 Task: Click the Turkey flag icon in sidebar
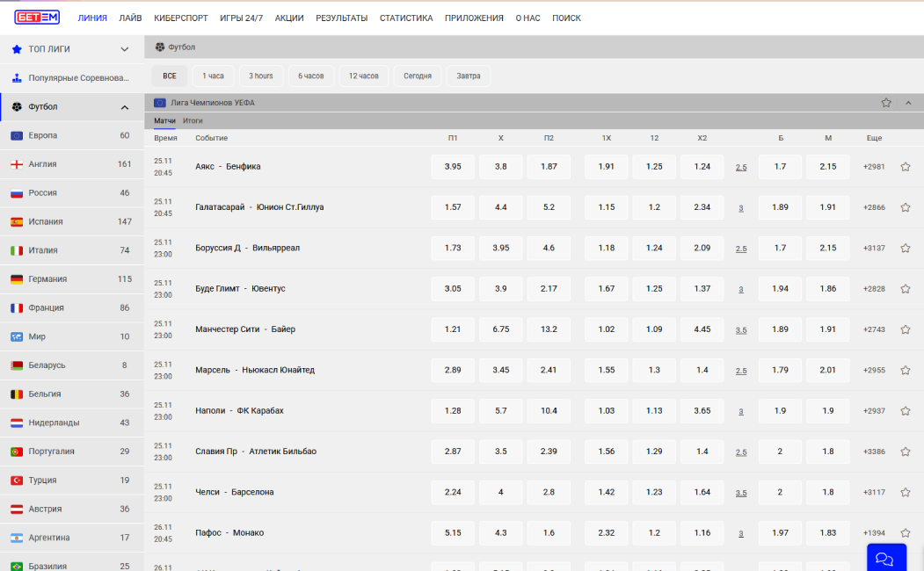(x=17, y=481)
